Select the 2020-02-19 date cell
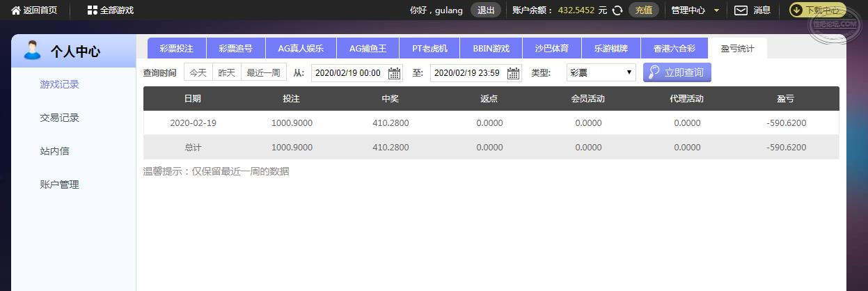 click(193, 123)
